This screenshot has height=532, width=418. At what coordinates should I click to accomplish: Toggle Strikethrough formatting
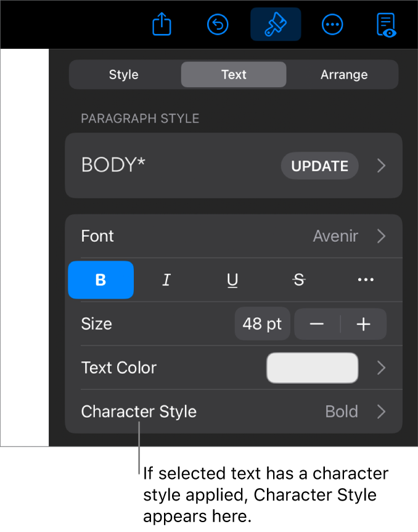(299, 280)
